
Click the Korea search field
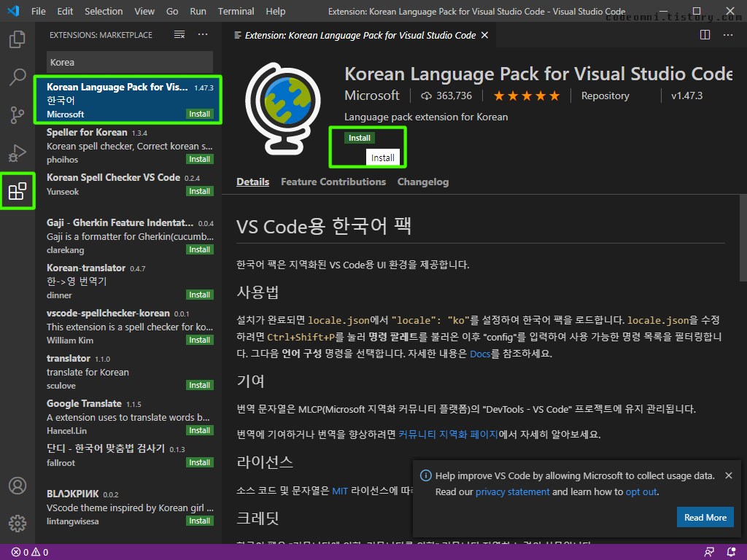click(130, 63)
